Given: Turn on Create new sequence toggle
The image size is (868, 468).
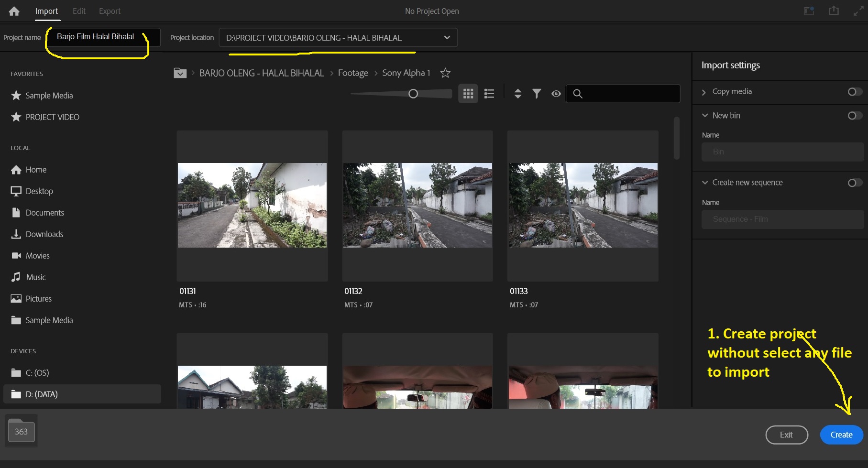Looking at the screenshot, I should pyautogui.click(x=855, y=183).
